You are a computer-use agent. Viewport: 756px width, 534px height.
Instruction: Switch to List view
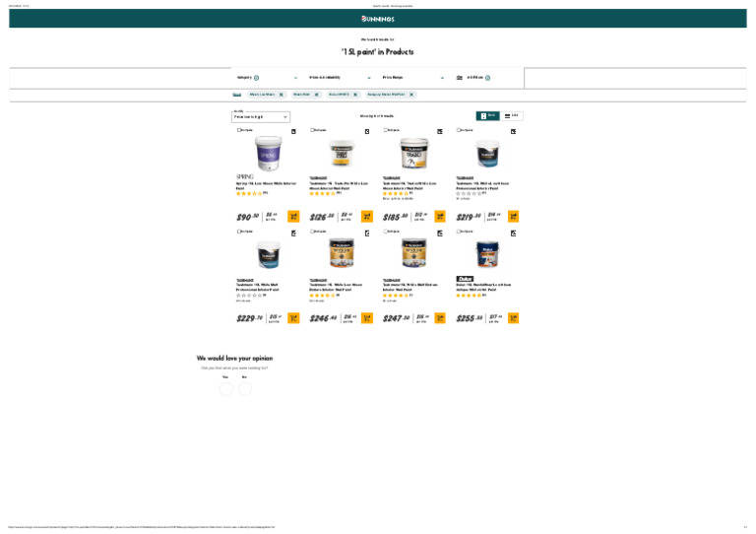coord(512,116)
